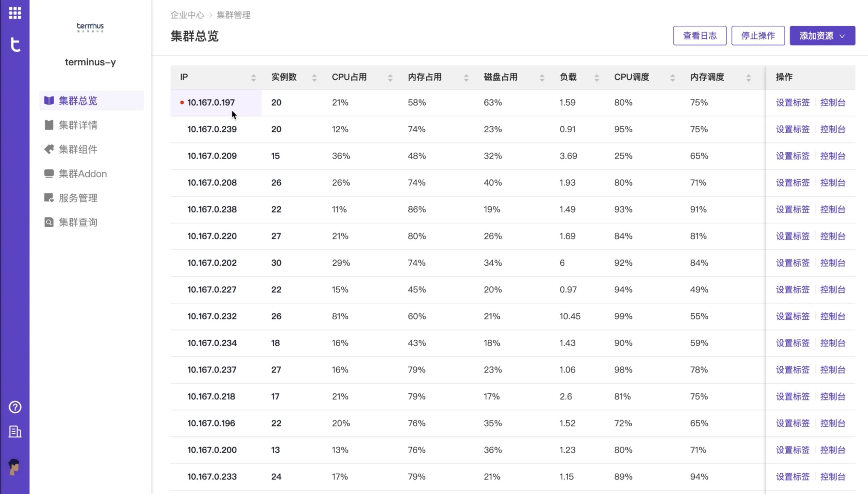Click the 服务管理 sidebar icon
This screenshot has height=494, width=868.
pyautogui.click(x=49, y=198)
